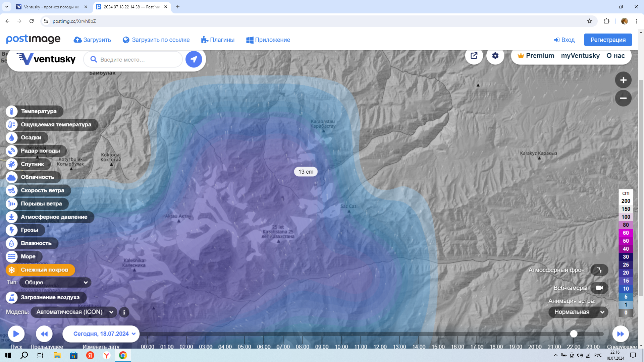Viewport: 644px width, 362px height.
Task: Select the Wind speed layer icon
Action: [x=11, y=191]
